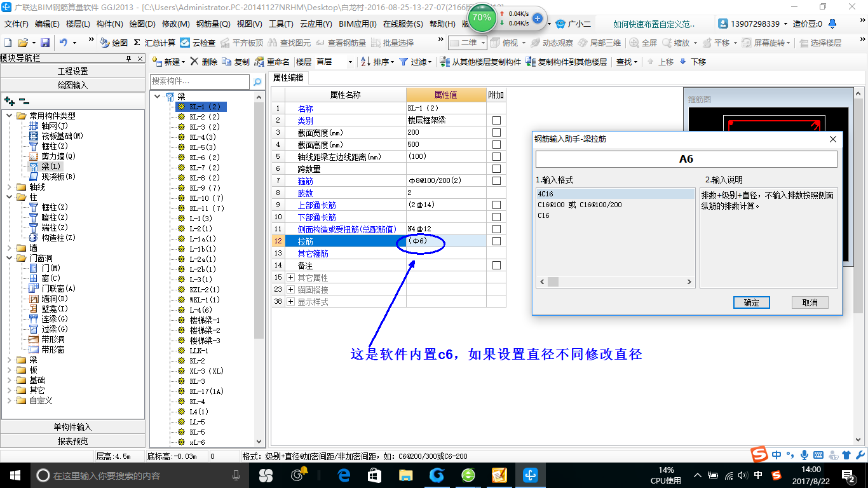The height and width of the screenshot is (488, 868).
Task: Open the 查找 dropdown
Action: (x=627, y=62)
